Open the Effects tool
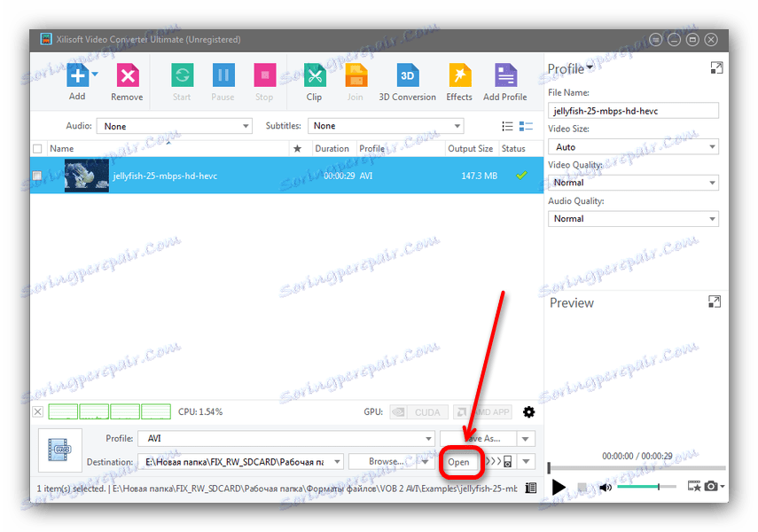758x532 pixels. coord(459,75)
